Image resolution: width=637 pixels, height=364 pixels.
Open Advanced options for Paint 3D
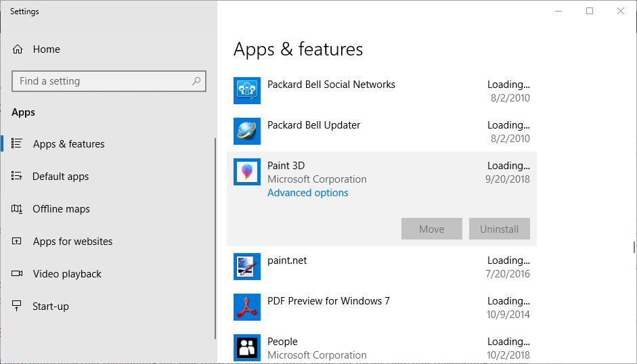(308, 193)
